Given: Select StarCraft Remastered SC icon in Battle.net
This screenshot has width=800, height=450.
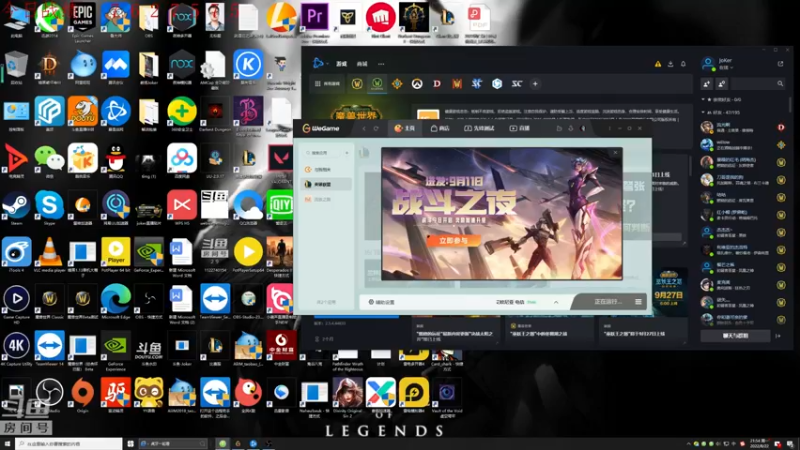Looking at the screenshot, I should coord(517,84).
